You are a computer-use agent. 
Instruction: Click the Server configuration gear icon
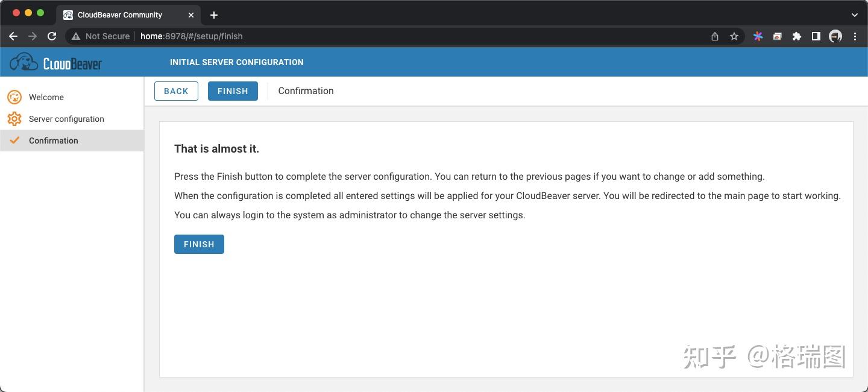coord(14,119)
